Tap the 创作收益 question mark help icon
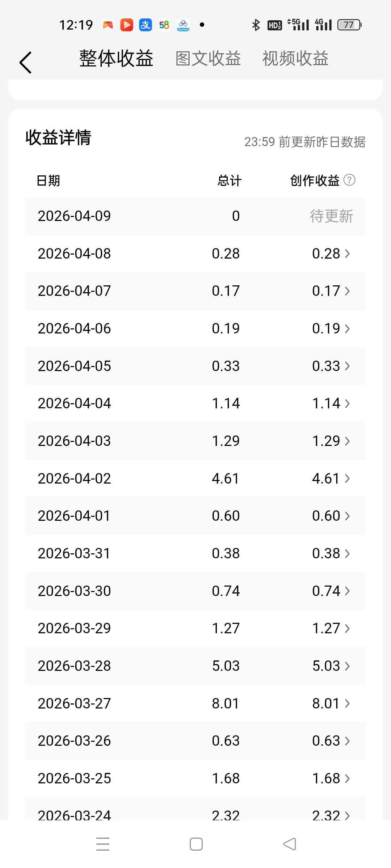This screenshot has width=391, height=868. pyautogui.click(x=349, y=180)
